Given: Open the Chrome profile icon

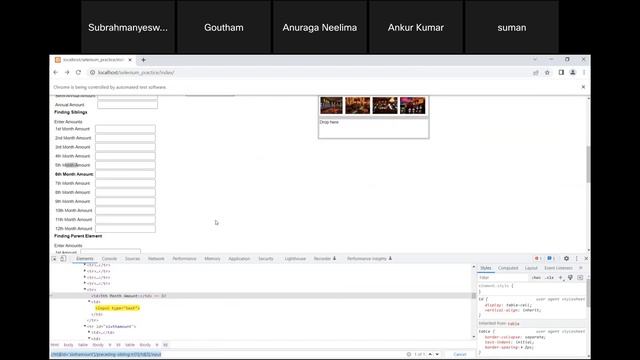Looking at the screenshot, I should [x=573, y=72].
